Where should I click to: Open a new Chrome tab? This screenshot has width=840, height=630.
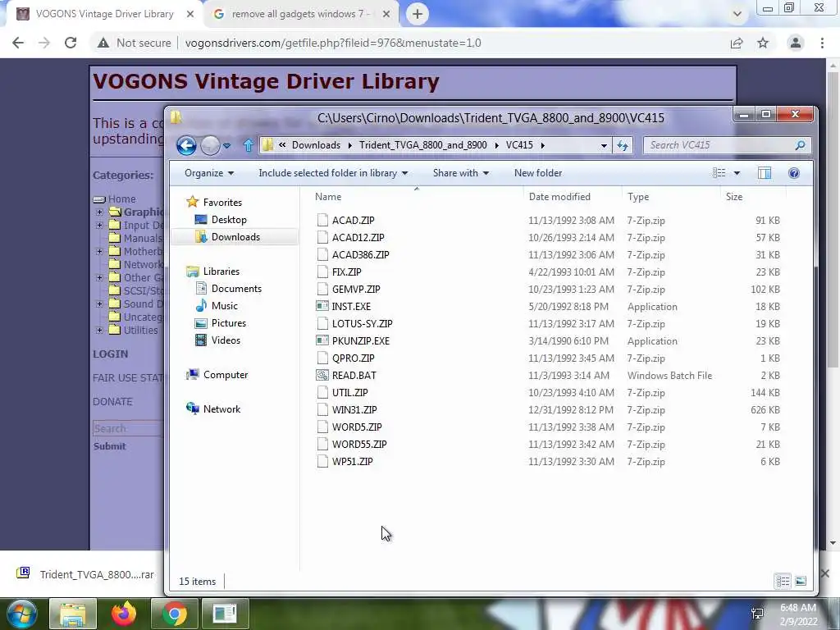(418, 14)
